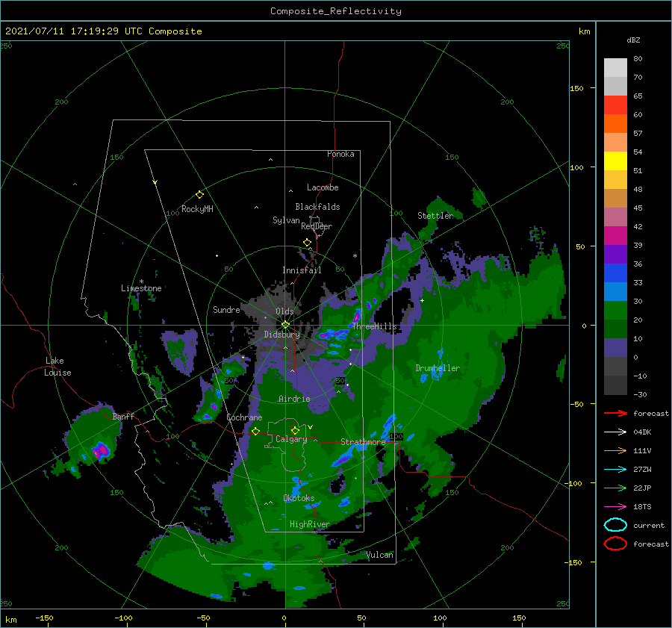Click the white asterisk marker above Limestone
Image resolution: width=672 pixels, height=628 pixels.
pos(141,282)
